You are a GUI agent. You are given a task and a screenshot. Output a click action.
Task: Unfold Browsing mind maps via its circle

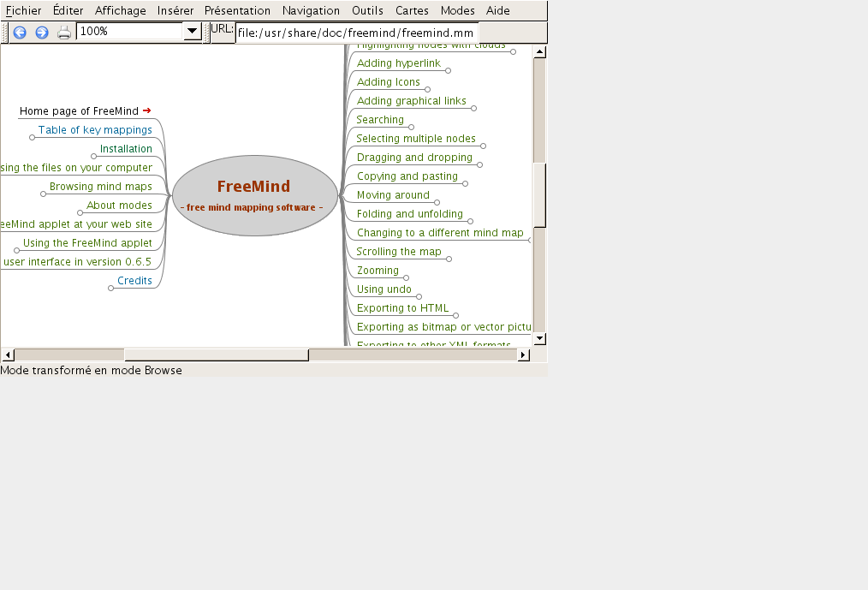coord(43,194)
